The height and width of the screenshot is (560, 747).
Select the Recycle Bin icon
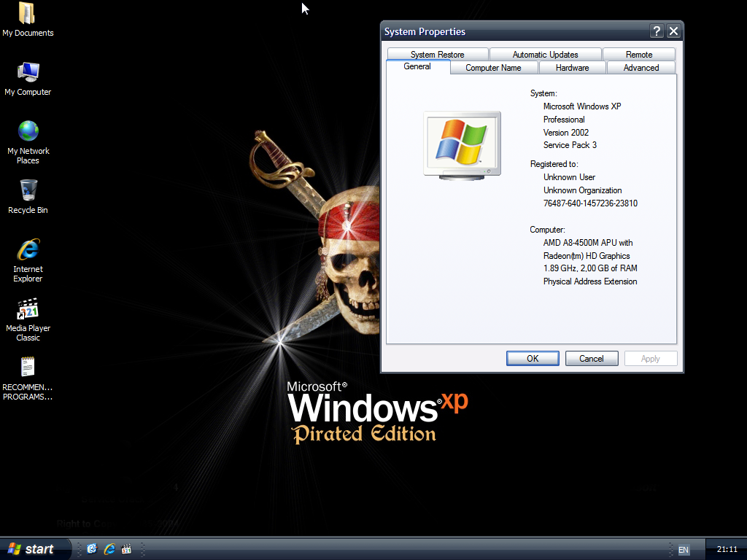point(28,196)
